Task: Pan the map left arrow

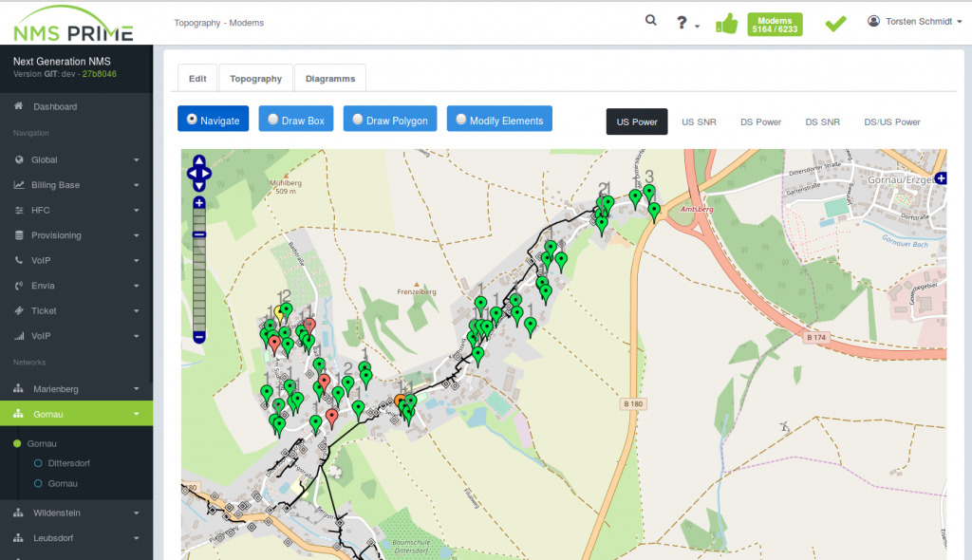Action: 192,174
